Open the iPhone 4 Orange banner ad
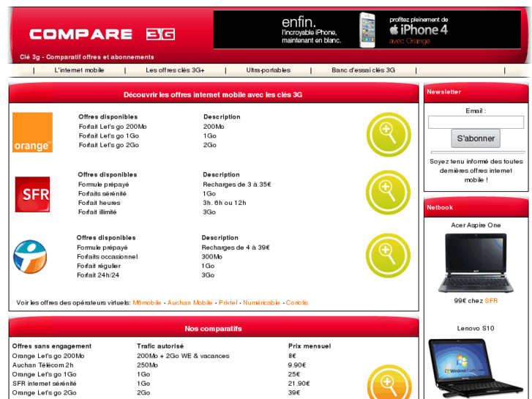The height and width of the screenshot is (399, 532). point(367,29)
